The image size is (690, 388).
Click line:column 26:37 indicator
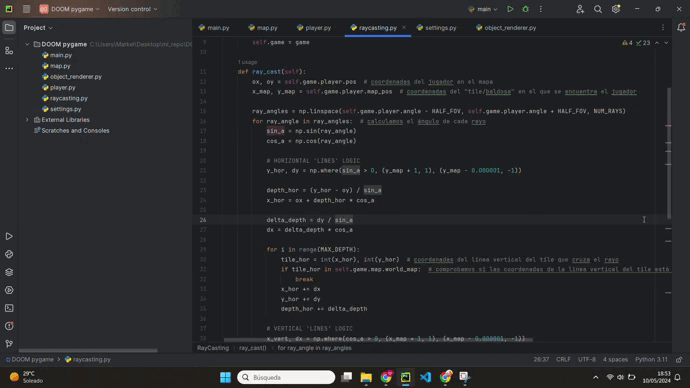click(541, 359)
